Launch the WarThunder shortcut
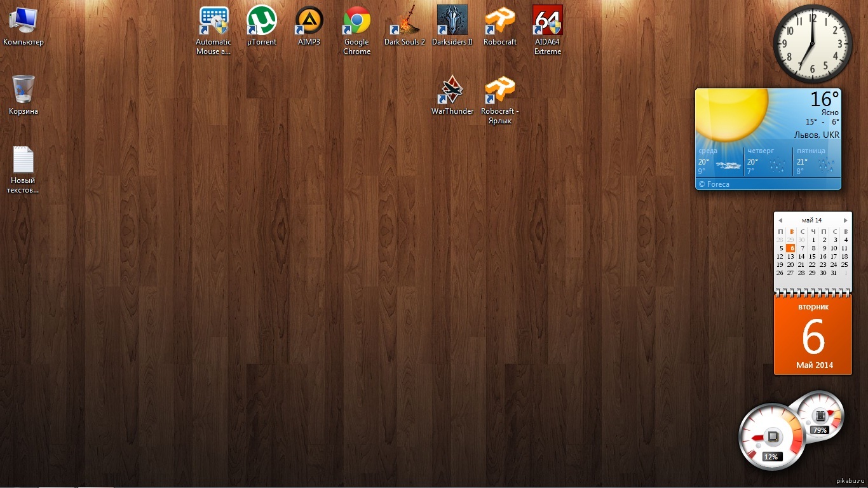This screenshot has width=868, height=488. [452, 90]
